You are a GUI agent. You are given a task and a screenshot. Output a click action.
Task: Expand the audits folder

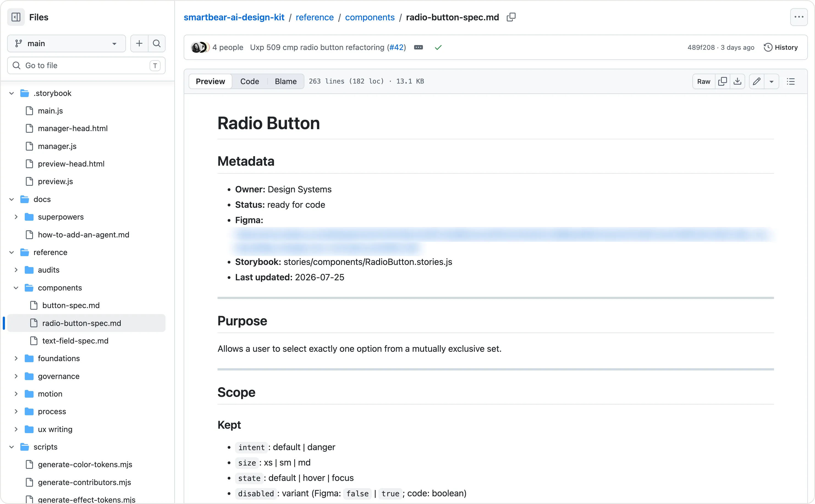pos(16,270)
